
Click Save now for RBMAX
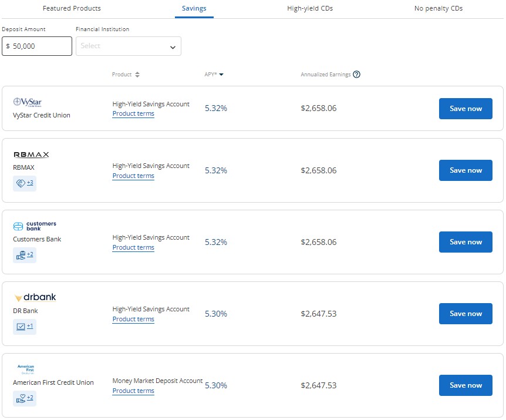tap(465, 170)
